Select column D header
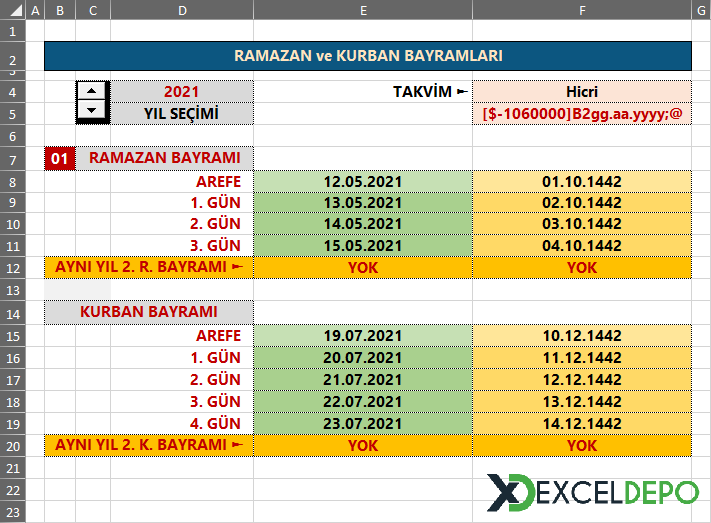 coord(181,10)
